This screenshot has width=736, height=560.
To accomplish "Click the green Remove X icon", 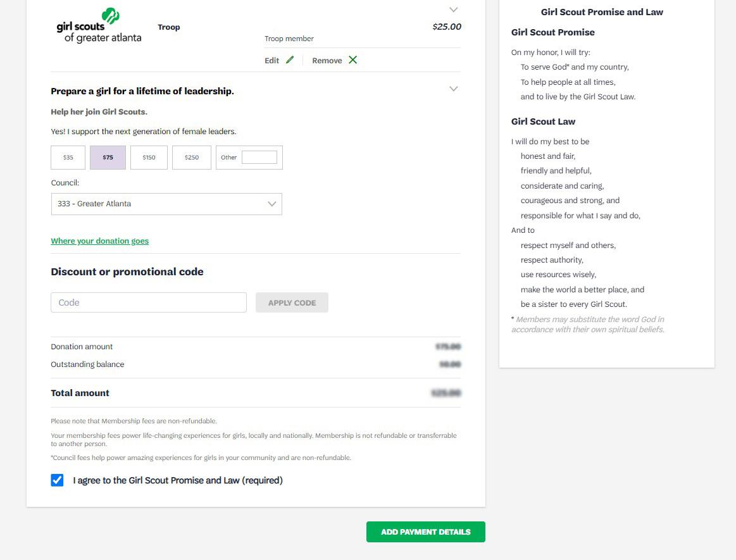I will pyautogui.click(x=352, y=60).
